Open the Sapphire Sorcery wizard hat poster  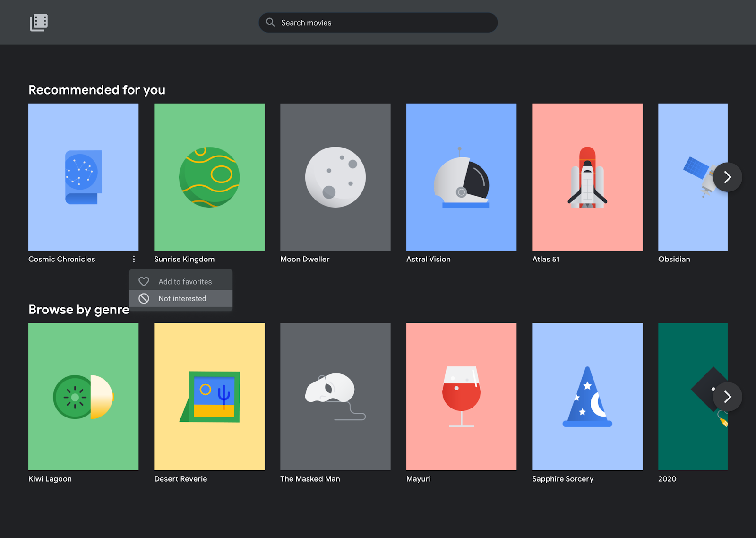point(587,397)
